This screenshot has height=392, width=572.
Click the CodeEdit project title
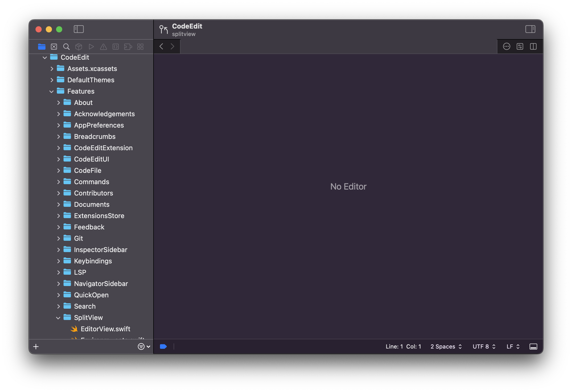point(187,26)
